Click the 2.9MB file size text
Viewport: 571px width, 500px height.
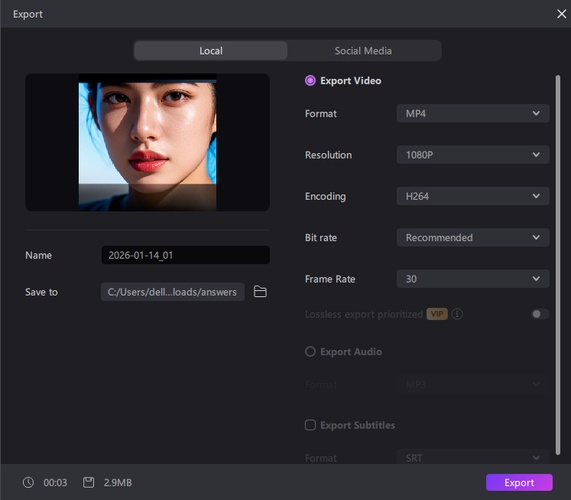pos(118,483)
